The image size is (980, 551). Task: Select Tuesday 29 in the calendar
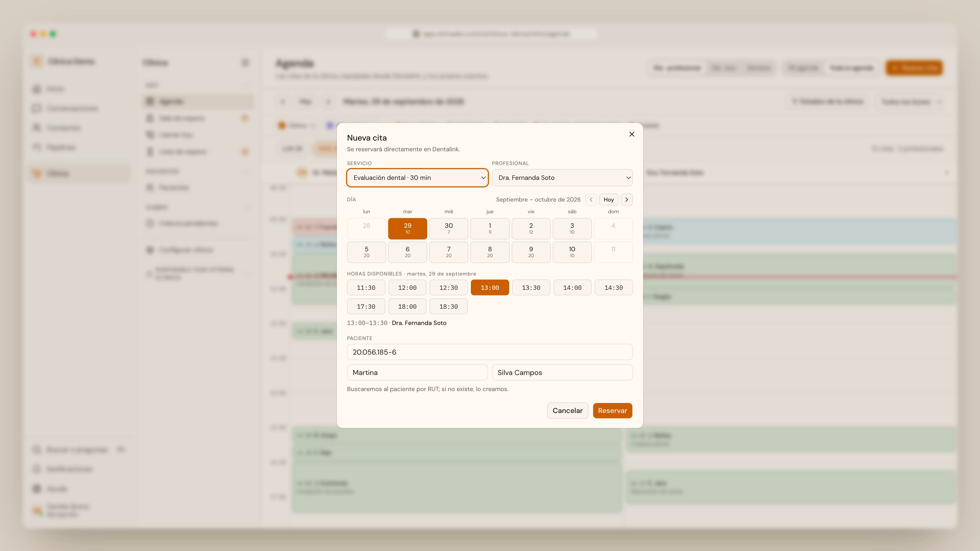pos(408,229)
